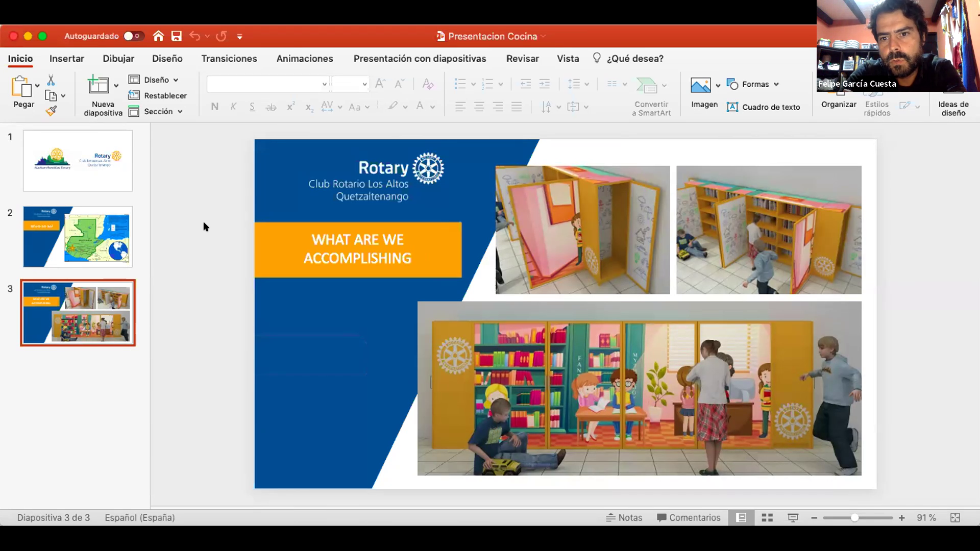
Task: Toggle the Notas pane
Action: (624, 518)
